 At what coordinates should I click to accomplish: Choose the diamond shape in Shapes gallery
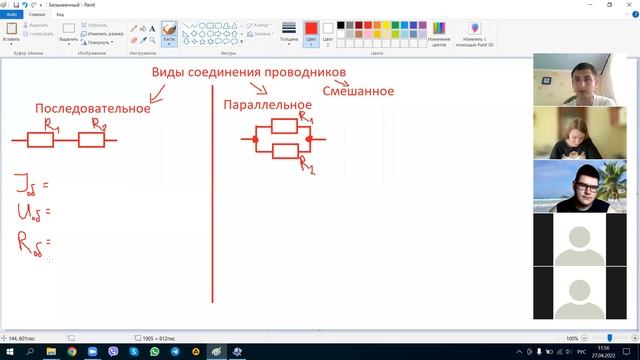194,33
